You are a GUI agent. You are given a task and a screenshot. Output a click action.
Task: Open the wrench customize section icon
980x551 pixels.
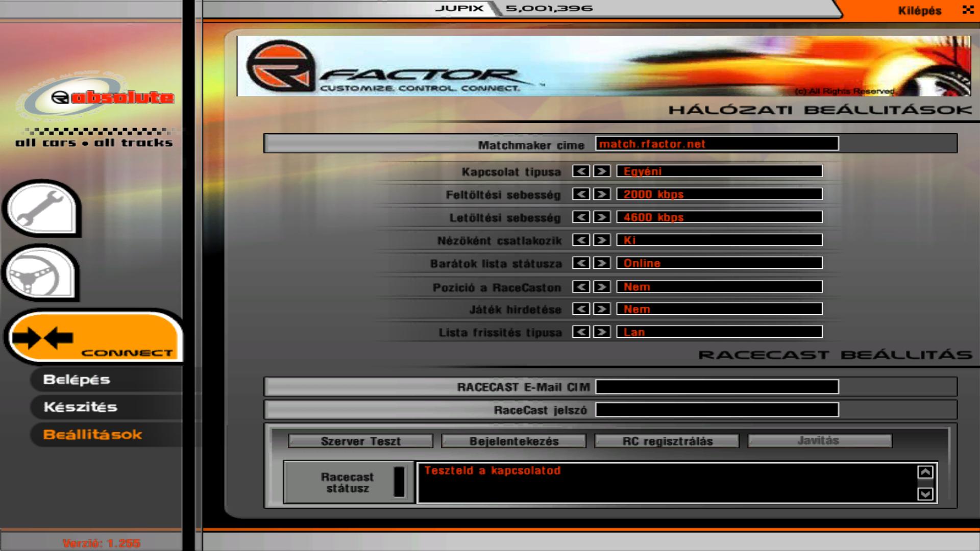(x=42, y=208)
